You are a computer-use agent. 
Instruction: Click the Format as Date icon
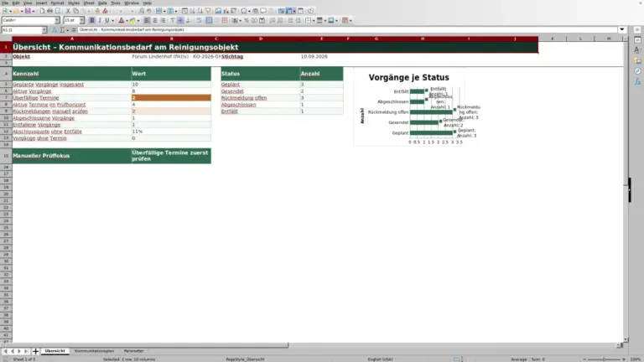click(x=262, y=20)
